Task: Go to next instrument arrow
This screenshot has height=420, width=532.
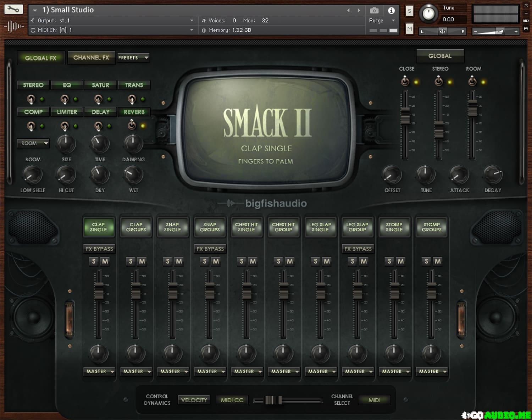Action: tap(359, 11)
